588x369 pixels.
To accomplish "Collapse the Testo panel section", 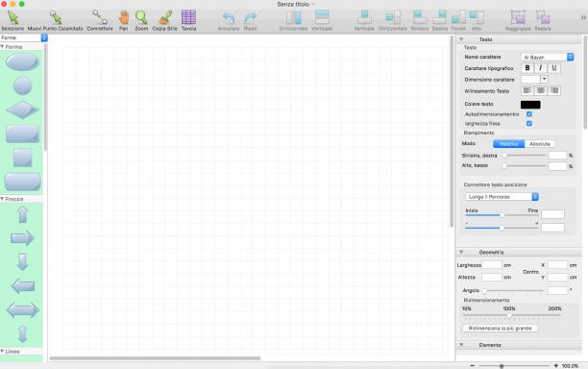I will (461, 39).
